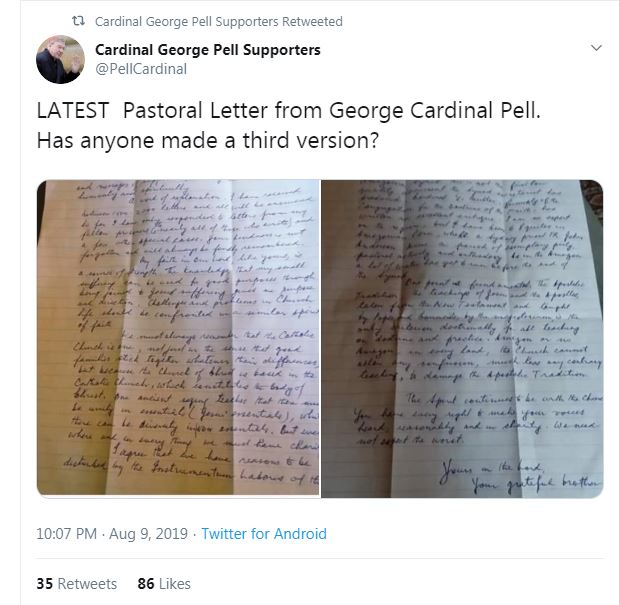Click the number 35 in the retweet count
Viewport: 619px width, 605px height.
point(45,584)
